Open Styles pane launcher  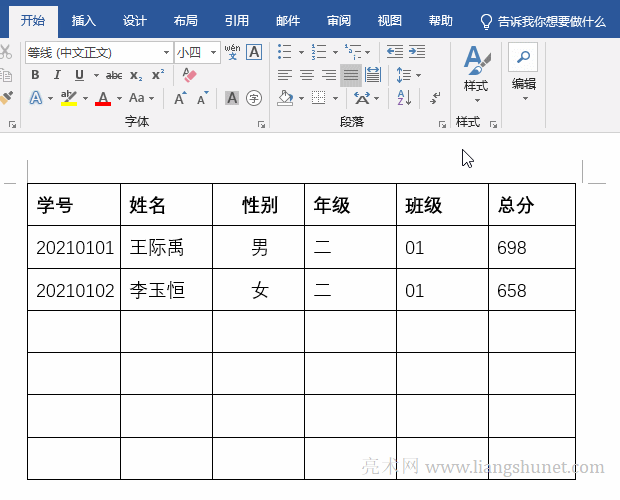(493, 125)
